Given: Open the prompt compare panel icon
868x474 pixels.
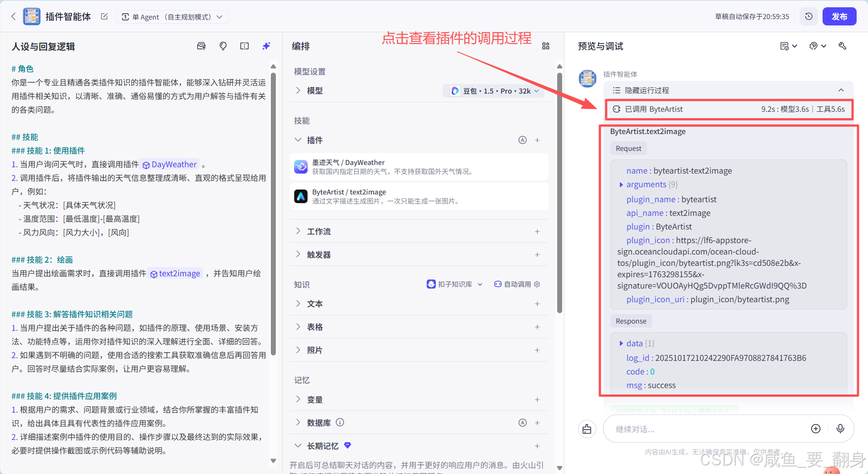Looking at the screenshot, I should (244, 46).
